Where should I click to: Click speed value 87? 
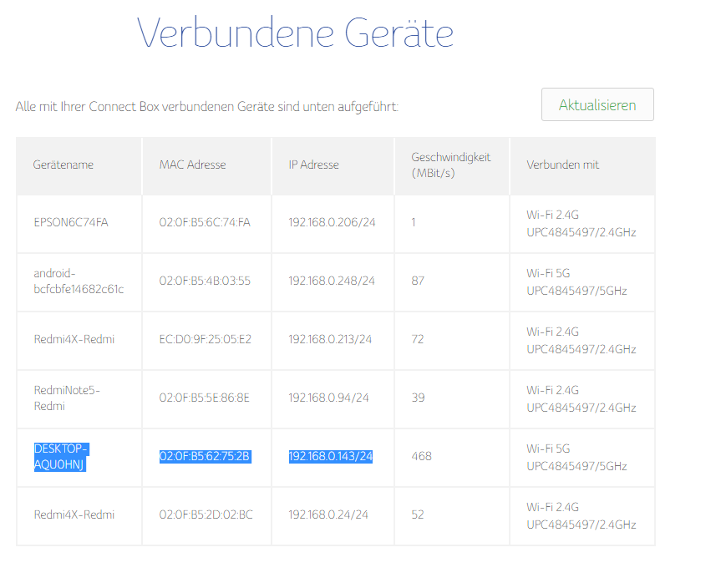[x=418, y=281]
